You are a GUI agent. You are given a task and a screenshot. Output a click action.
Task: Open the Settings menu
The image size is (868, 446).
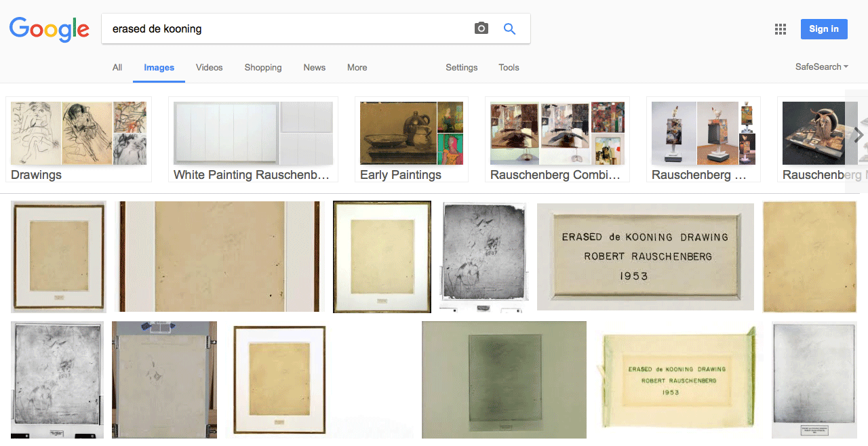tap(462, 67)
